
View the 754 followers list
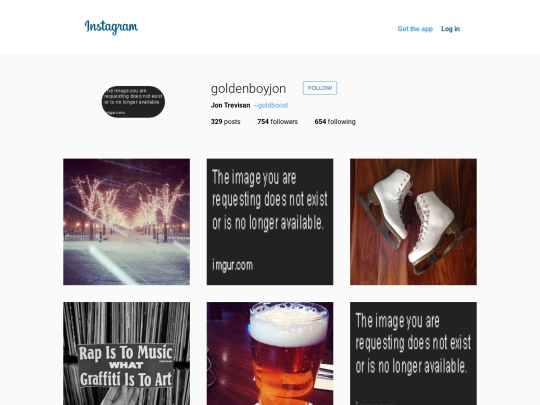tap(277, 122)
